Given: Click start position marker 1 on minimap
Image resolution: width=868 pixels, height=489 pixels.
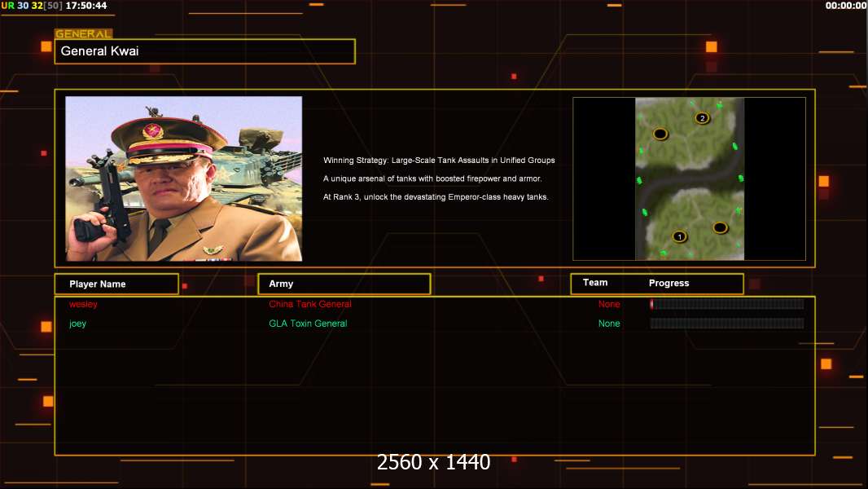Looking at the screenshot, I should click(679, 236).
